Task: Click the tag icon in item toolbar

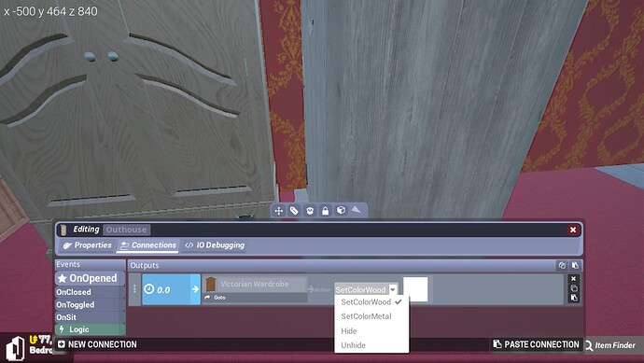Action: [x=294, y=211]
